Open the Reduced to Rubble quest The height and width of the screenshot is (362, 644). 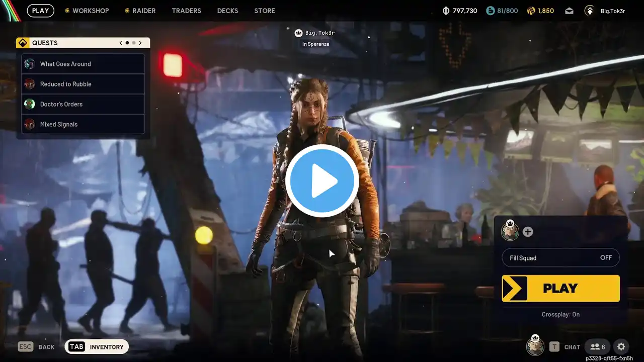[x=83, y=84]
